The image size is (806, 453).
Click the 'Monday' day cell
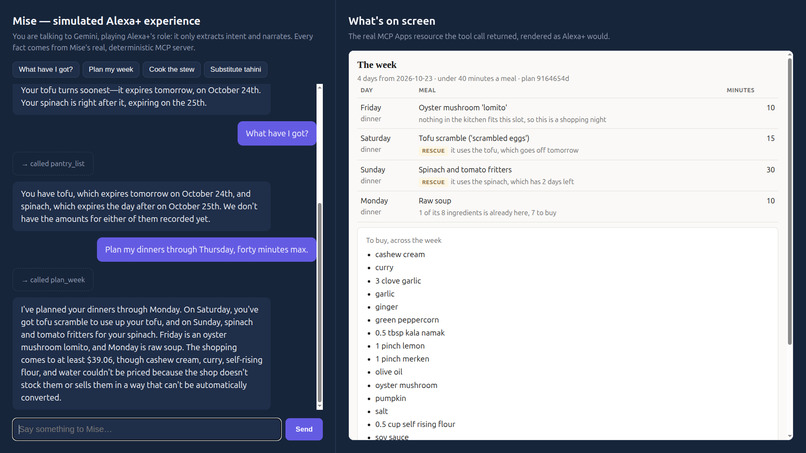click(x=374, y=201)
